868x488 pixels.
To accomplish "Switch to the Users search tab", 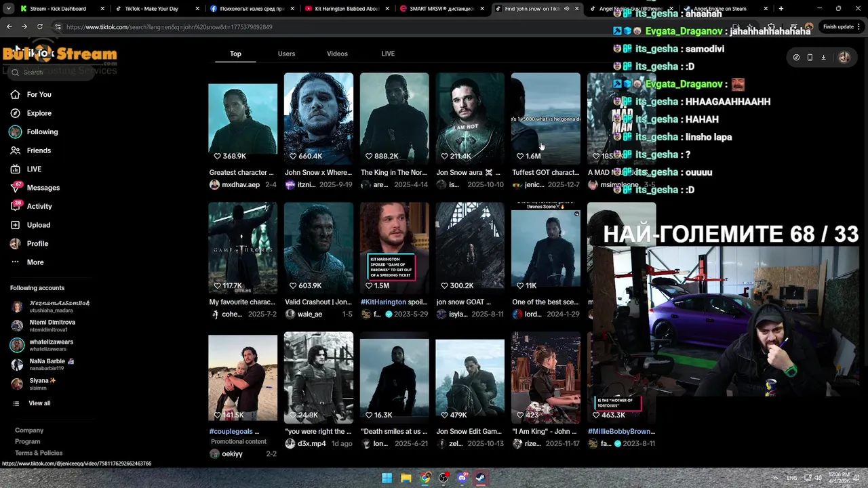I will coord(286,54).
